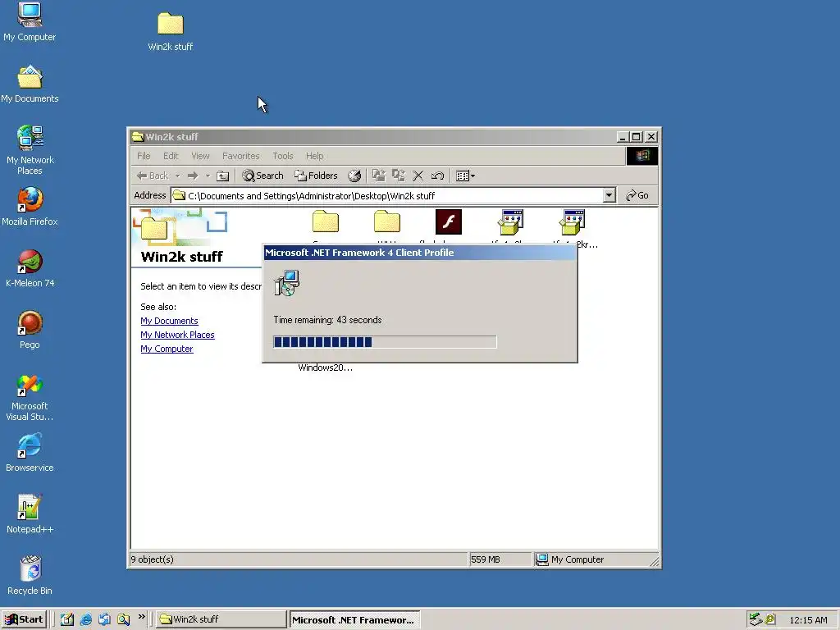This screenshot has width=840, height=630.
Task: Open the History toolbar icon
Action: pos(354,176)
